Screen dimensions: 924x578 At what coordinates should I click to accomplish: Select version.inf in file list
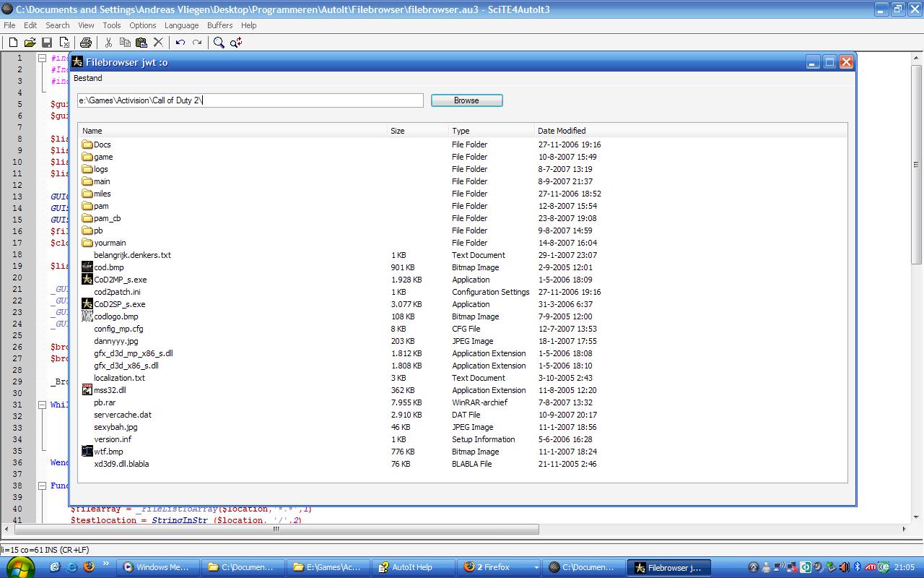113,439
